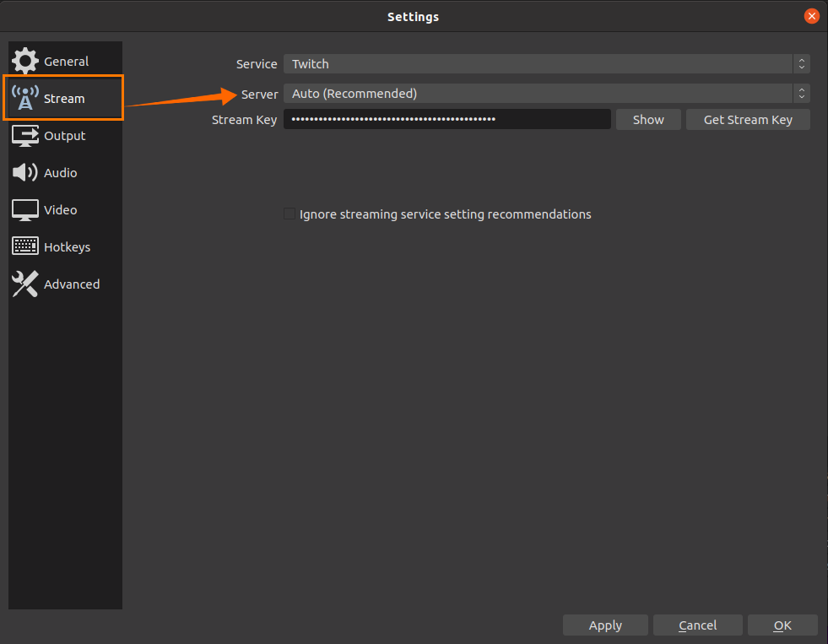Focus the Stream Key password field
The width and height of the screenshot is (828, 644).
click(x=446, y=119)
